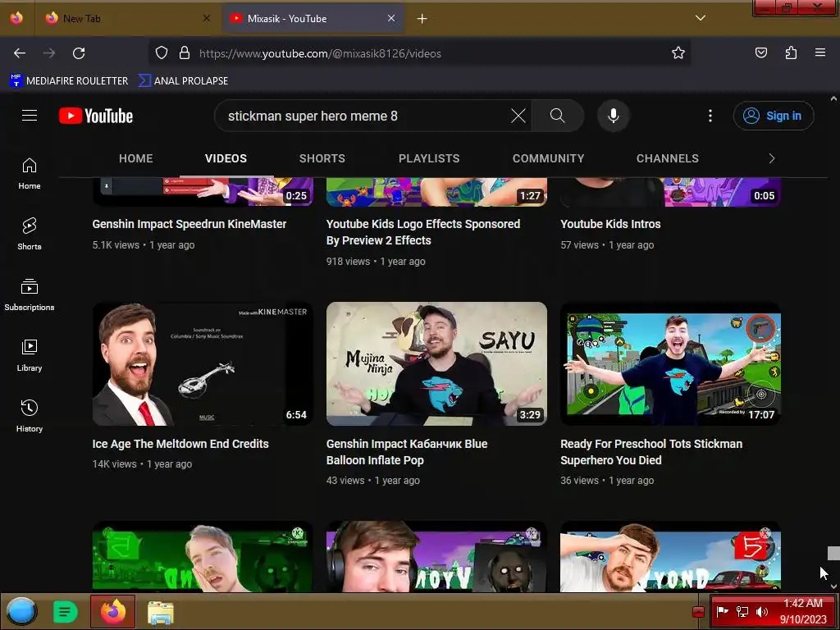Open History in the sidebar
Image resolution: width=840 pixels, height=630 pixels.
pos(30,416)
